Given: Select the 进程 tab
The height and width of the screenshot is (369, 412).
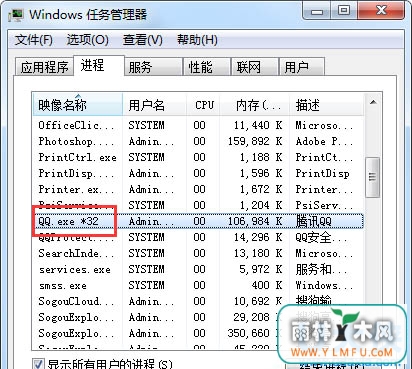Looking at the screenshot, I should click(99, 65).
